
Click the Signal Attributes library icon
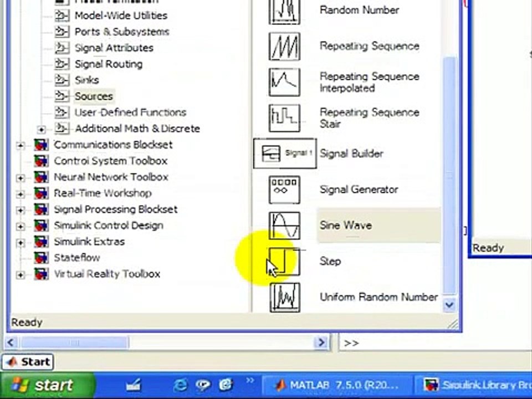(62, 48)
